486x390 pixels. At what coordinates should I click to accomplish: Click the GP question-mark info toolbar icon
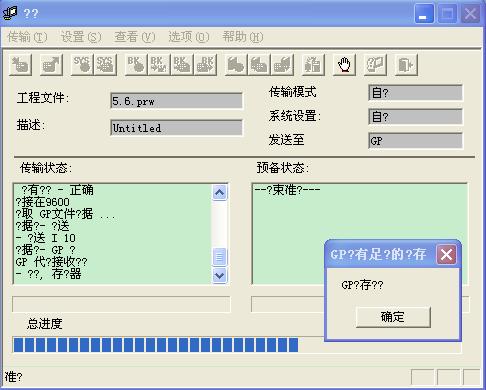375,64
